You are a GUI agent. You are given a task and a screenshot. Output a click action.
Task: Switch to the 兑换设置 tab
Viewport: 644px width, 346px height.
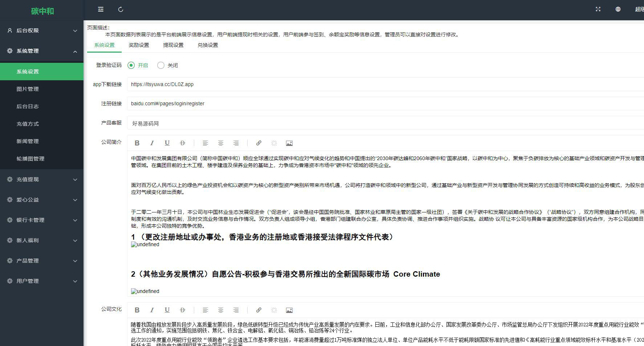pos(208,45)
